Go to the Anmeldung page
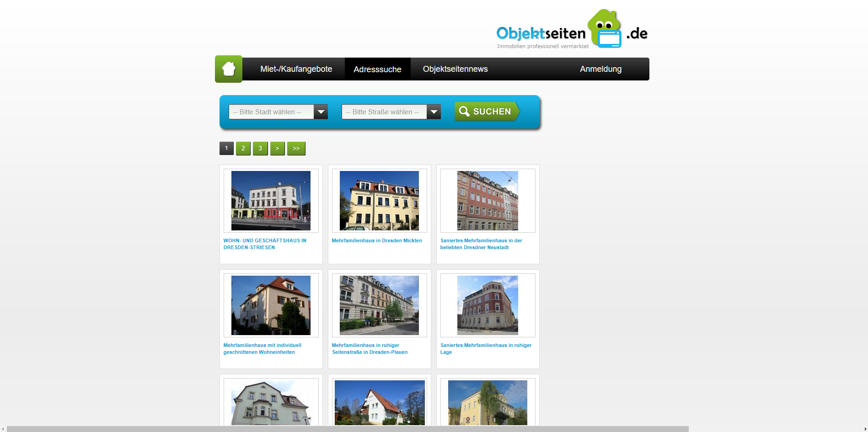This screenshot has width=868, height=432. point(600,69)
